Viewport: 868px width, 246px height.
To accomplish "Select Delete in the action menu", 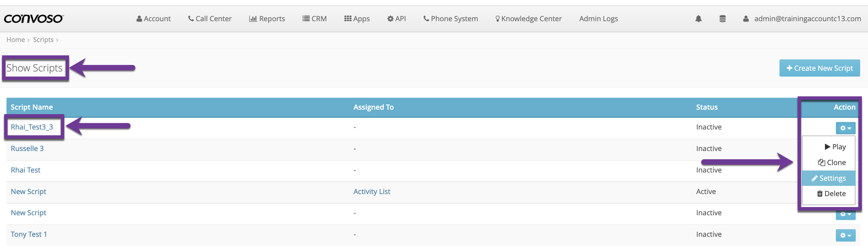I will (831, 194).
